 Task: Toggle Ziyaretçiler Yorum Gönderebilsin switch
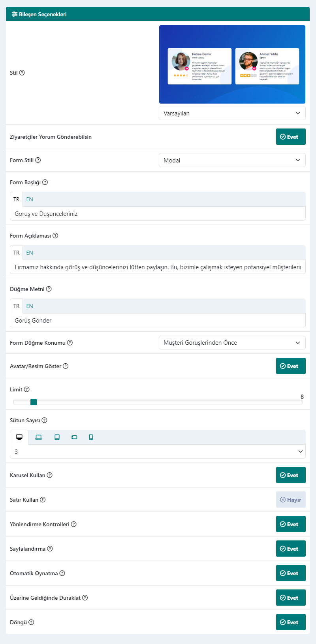pos(291,137)
